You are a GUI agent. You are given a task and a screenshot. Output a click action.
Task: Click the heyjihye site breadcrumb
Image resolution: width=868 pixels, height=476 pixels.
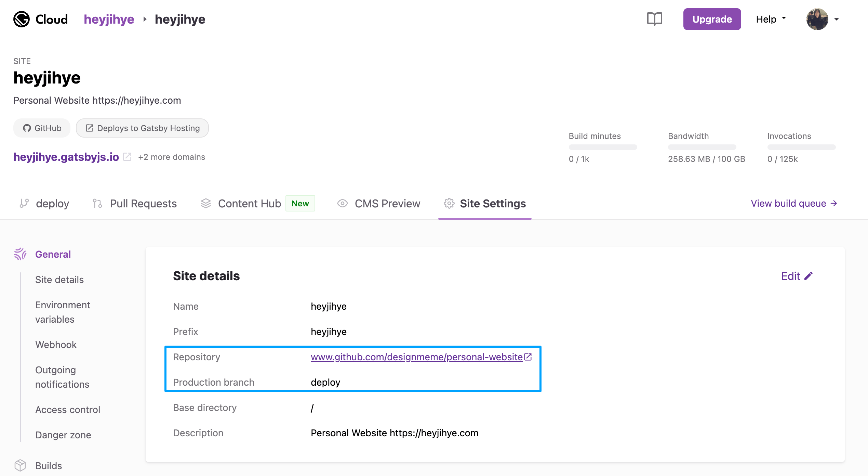180,19
